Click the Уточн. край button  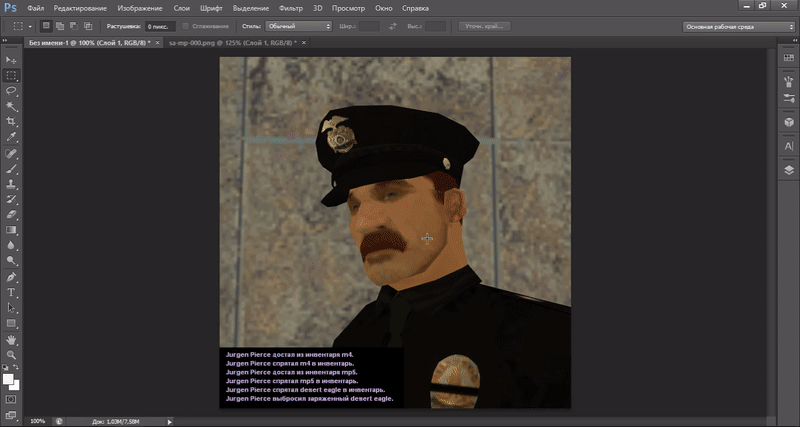[484, 26]
